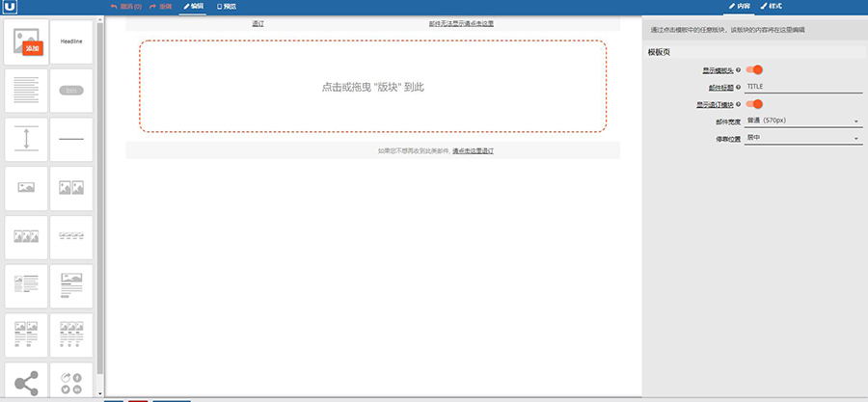Select the horizontal divider line block
This screenshot has width=868, height=402.
pos(71,139)
